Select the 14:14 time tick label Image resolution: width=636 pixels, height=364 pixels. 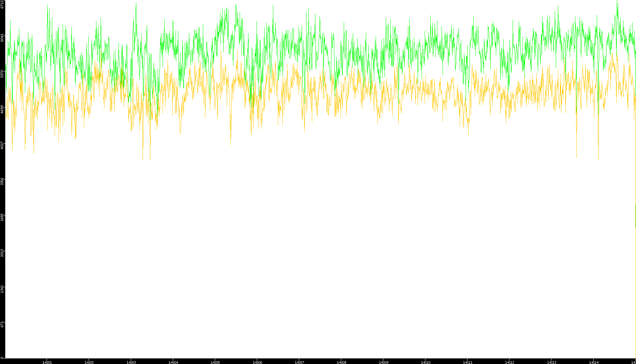pos(594,362)
